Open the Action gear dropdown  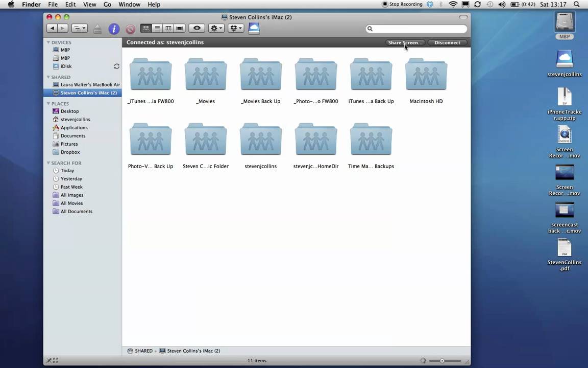click(216, 28)
